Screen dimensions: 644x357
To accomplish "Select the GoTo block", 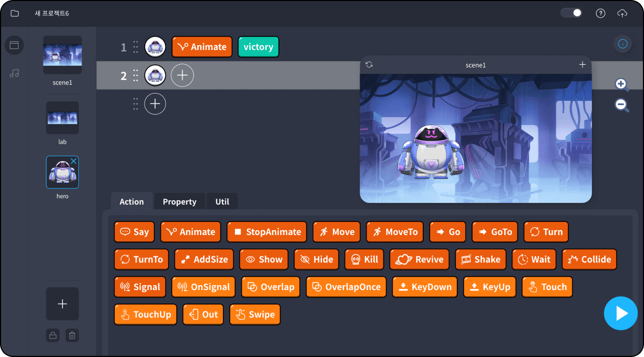I will (x=495, y=232).
